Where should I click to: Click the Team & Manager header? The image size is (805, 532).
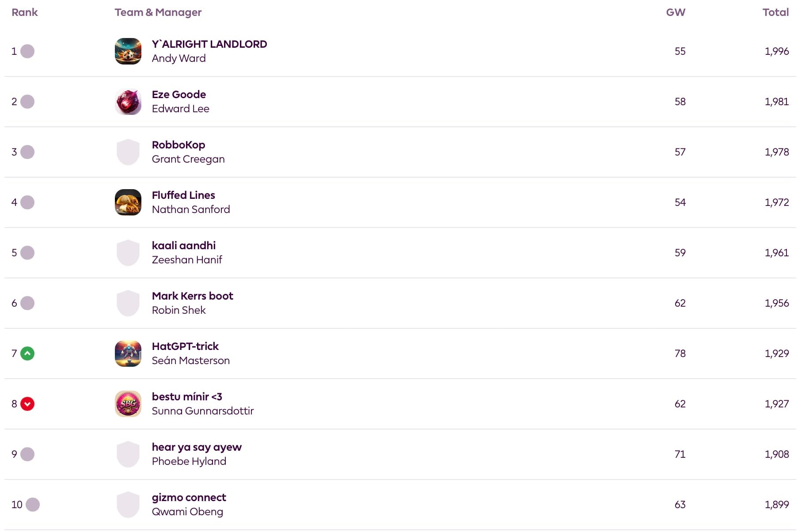(158, 12)
